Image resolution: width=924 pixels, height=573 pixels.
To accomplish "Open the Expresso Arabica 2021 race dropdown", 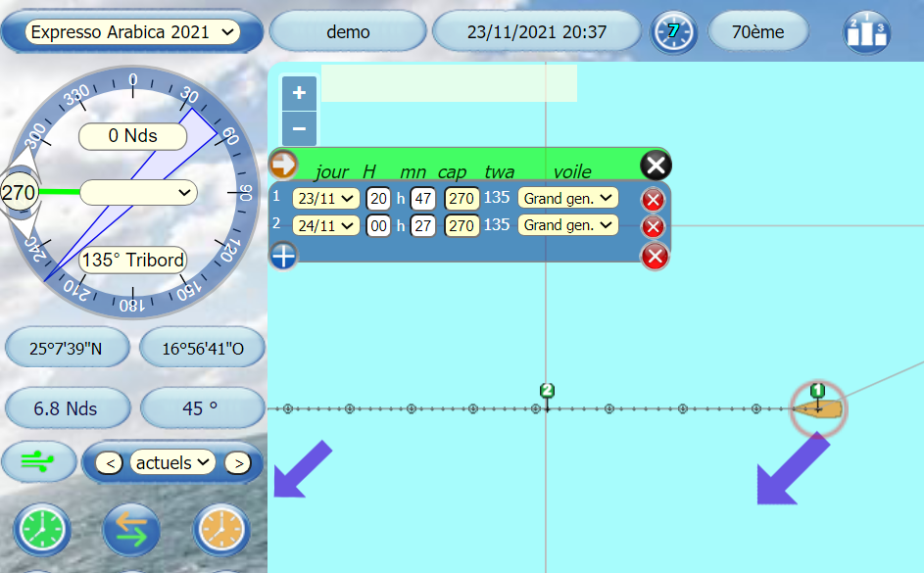I will pyautogui.click(x=132, y=32).
